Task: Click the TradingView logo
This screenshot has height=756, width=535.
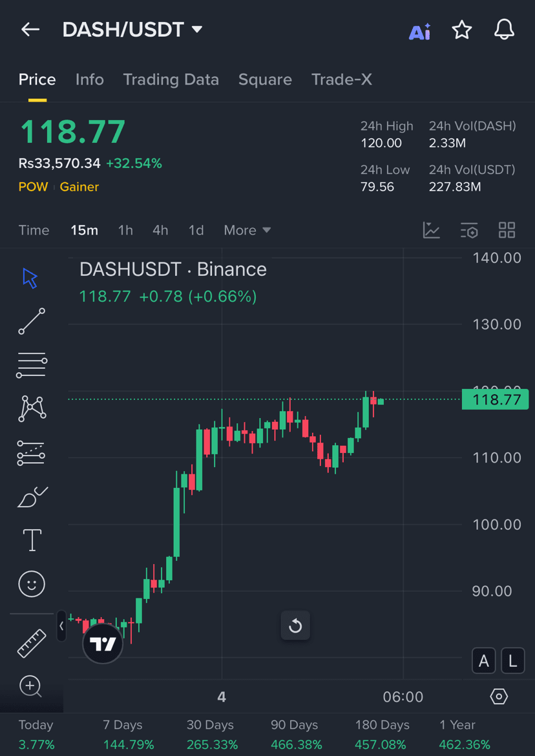Action: pos(103,644)
